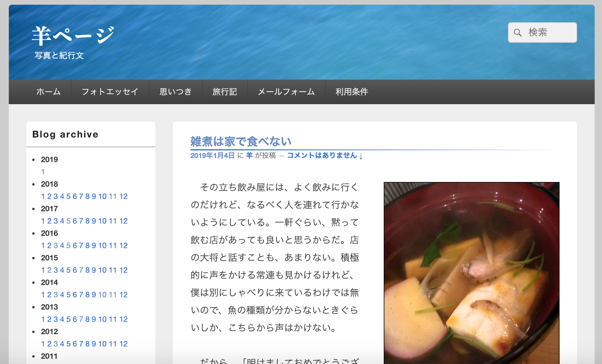The height and width of the screenshot is (364, 602).
Task: Open 2018 month 6 archive
Action: [x=75, y=196]
